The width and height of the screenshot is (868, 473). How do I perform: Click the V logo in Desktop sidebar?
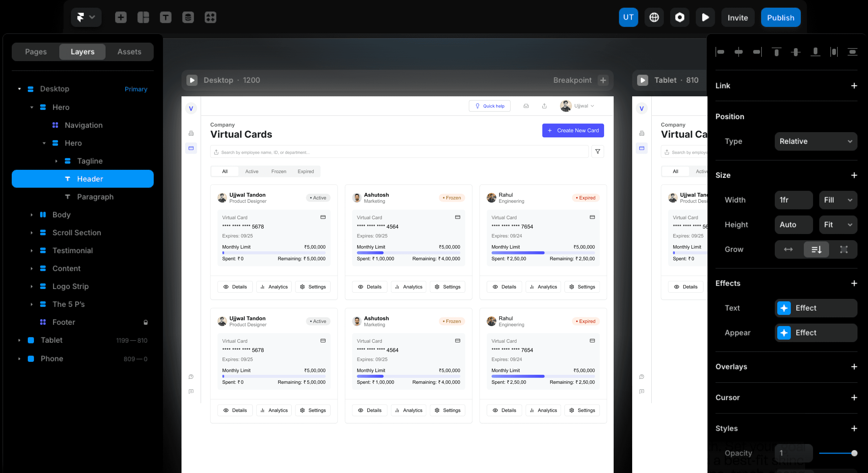(x=191, y=109)
